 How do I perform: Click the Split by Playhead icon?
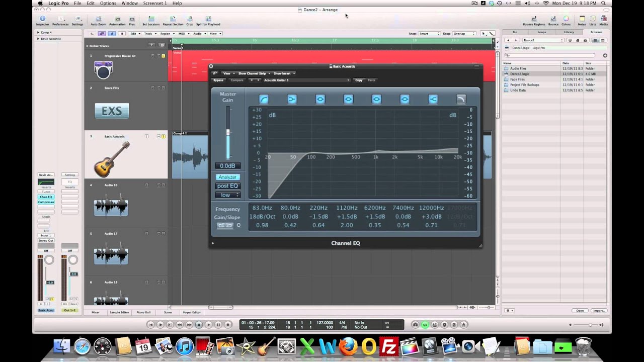click(x=208, y=20)
